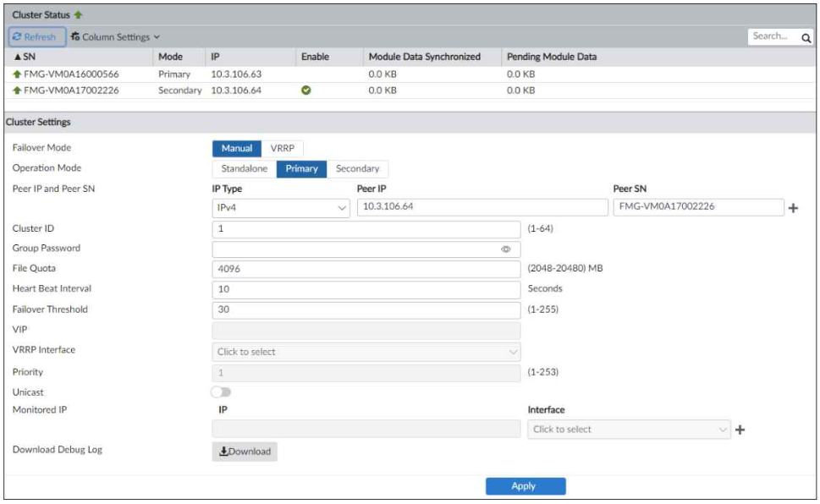This screenshot has width=820, height=504.
Task: Click the Download debug log button
Action: (x=245, y=452)
